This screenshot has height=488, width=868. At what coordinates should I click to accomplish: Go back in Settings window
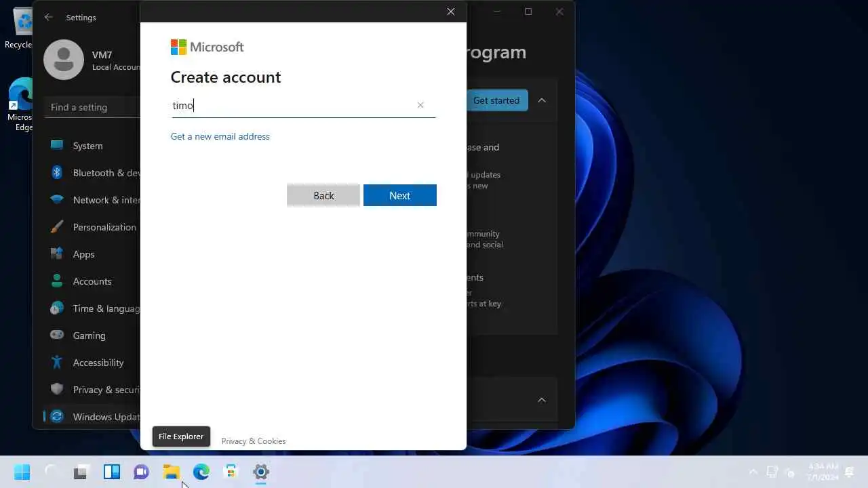point(48,17)
